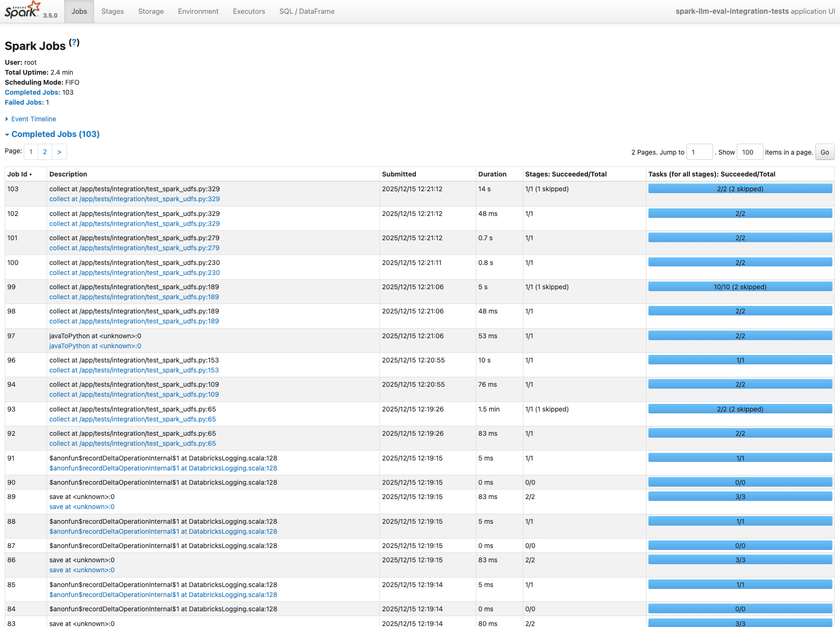Jump to page 2 of jobs

(45, 152)
